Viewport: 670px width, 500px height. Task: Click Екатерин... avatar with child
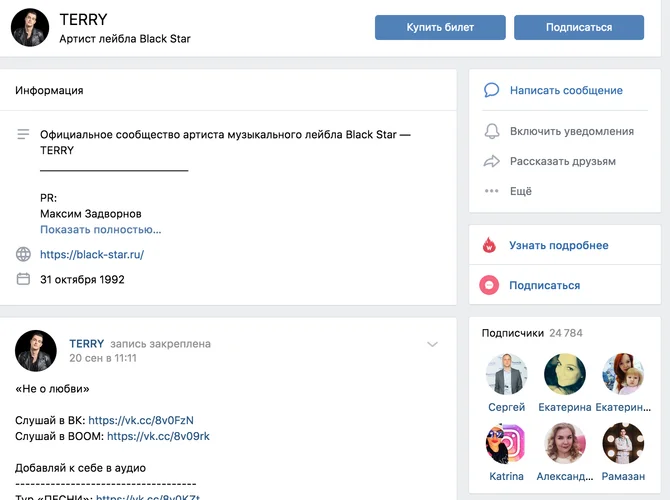(623, 374)
